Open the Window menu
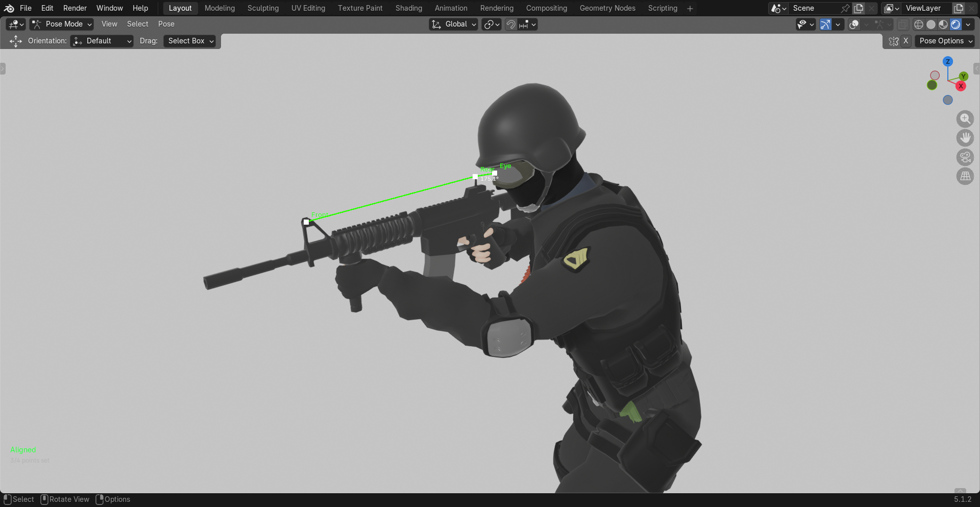The height and width of the screenshot is (507, 980). point(110,8)
